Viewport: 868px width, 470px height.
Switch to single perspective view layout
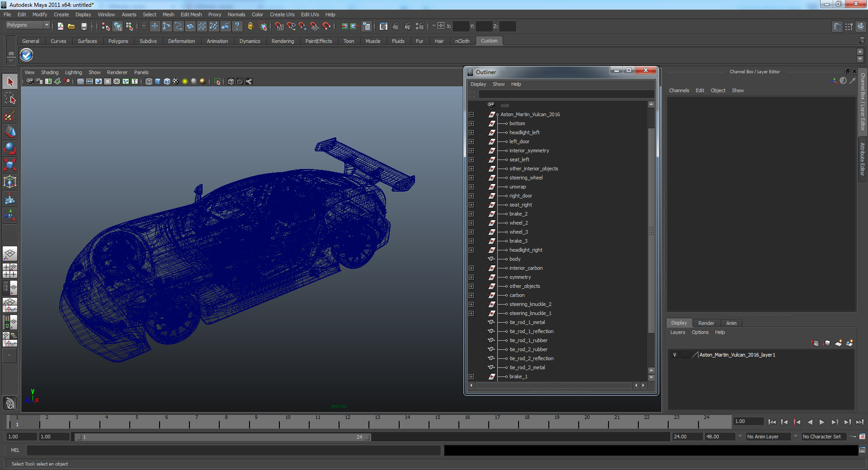point(10,254)
